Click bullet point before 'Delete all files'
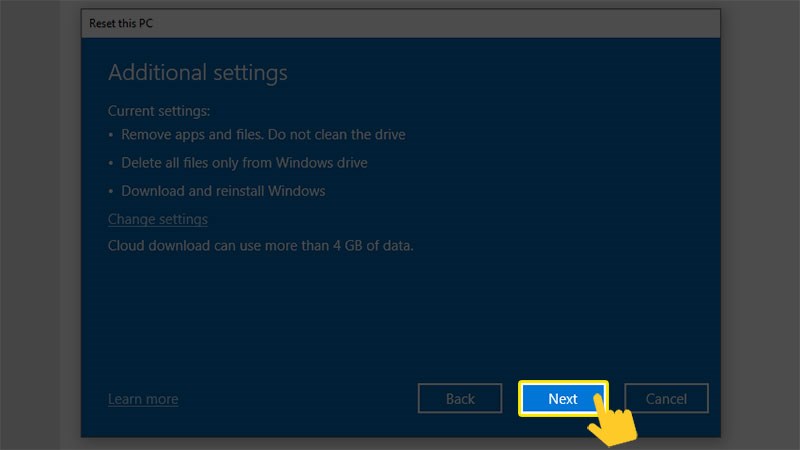800x450 pixels. 111,163
